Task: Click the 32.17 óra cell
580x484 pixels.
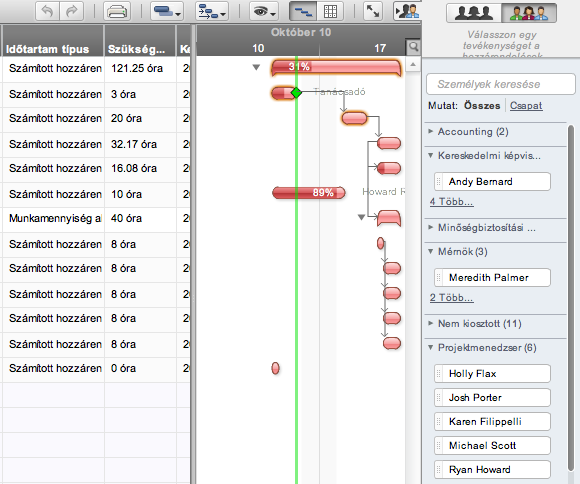Action: [140, 144]
